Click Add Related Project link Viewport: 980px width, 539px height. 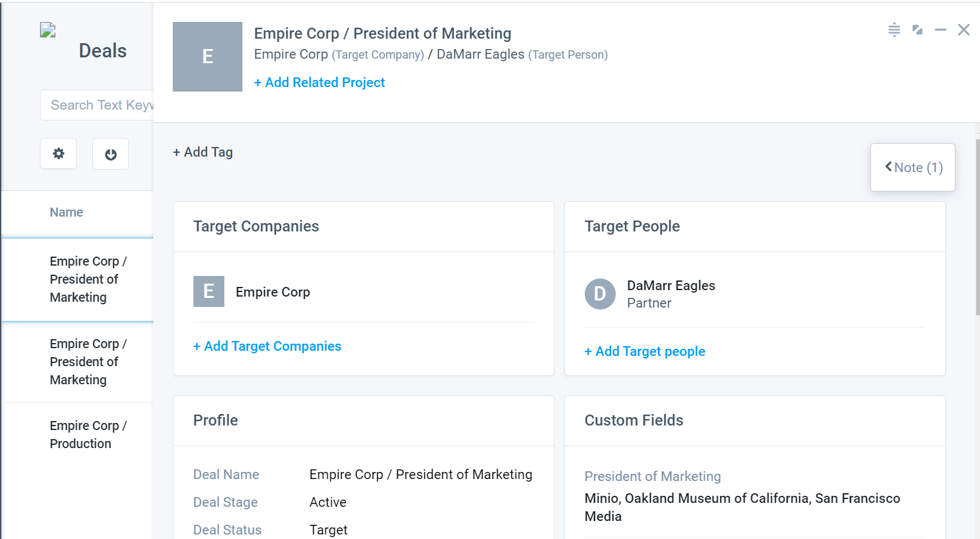tap(319, 83)
